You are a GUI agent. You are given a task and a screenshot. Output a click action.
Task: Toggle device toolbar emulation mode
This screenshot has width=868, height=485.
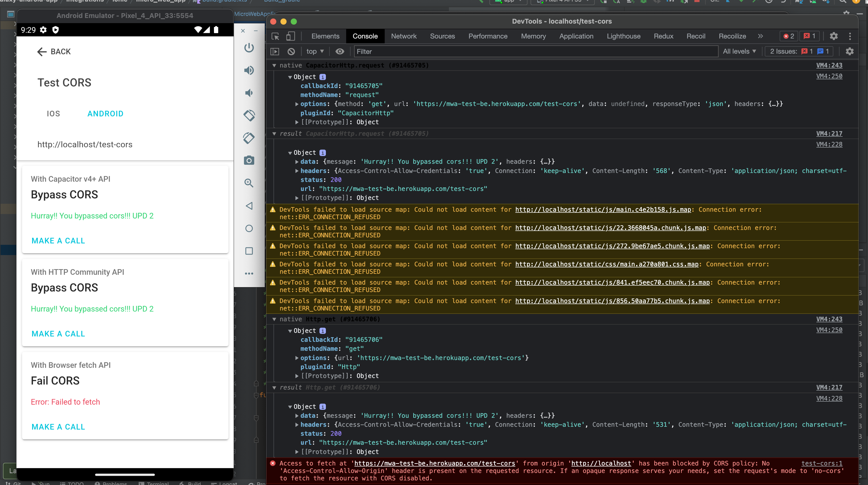point(290,36)
